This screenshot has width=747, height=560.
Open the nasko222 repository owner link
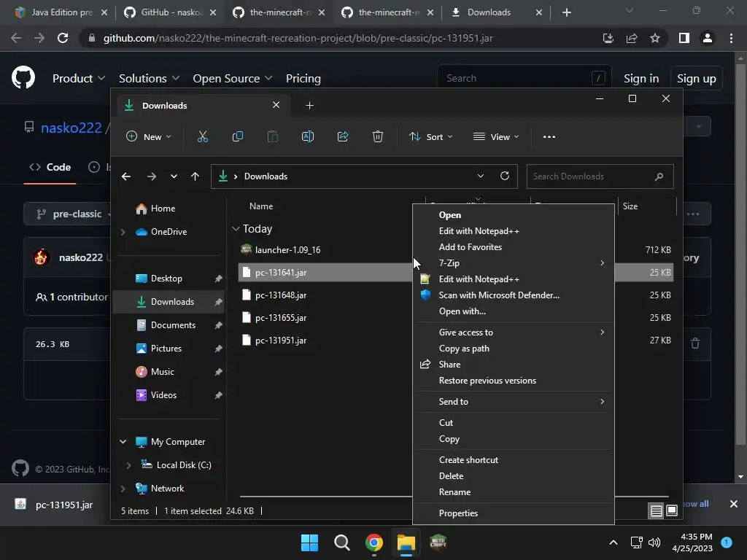tap(71, 128)
